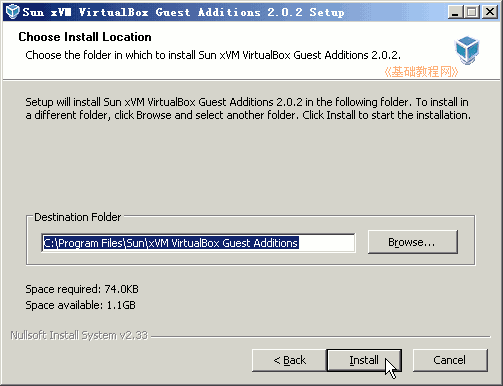The width and height of the screenshot is (503, 386).
Task: Click 'Nullsoft Install System v2.33' label
Action: coord(79,335)
